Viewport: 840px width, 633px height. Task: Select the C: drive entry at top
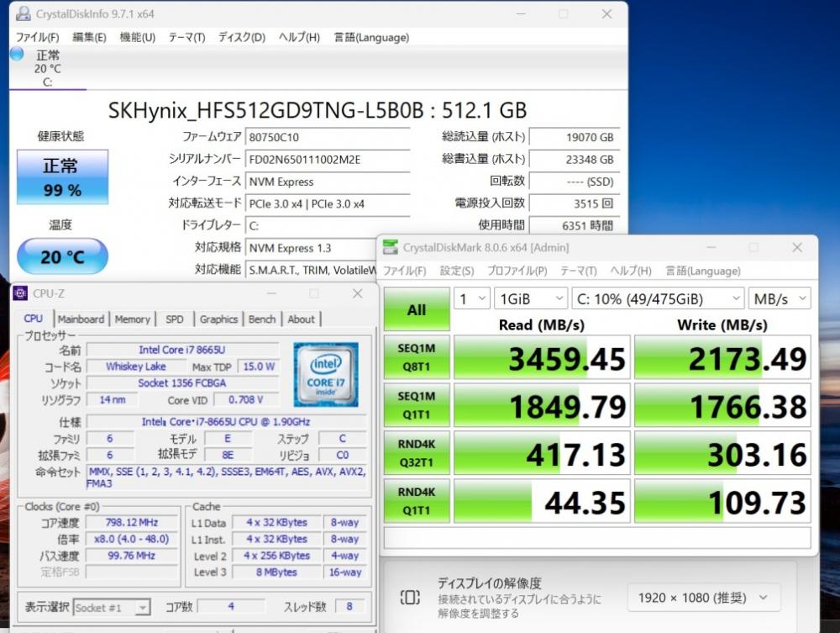click(x=48, y=68)
